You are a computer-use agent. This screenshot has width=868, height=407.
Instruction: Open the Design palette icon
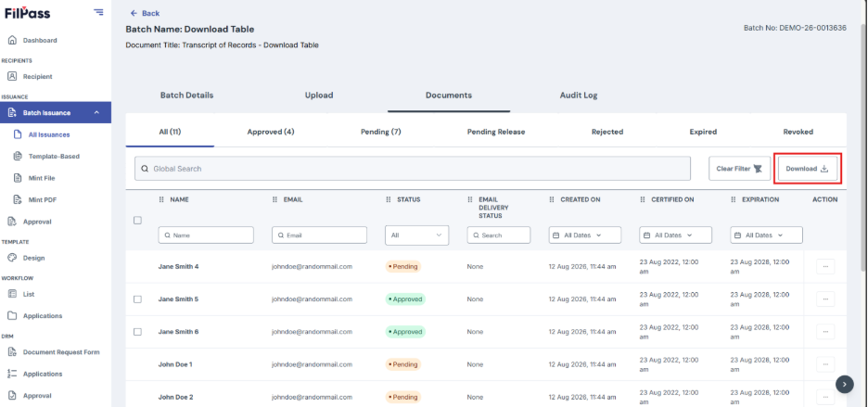[x=12, y=258]
